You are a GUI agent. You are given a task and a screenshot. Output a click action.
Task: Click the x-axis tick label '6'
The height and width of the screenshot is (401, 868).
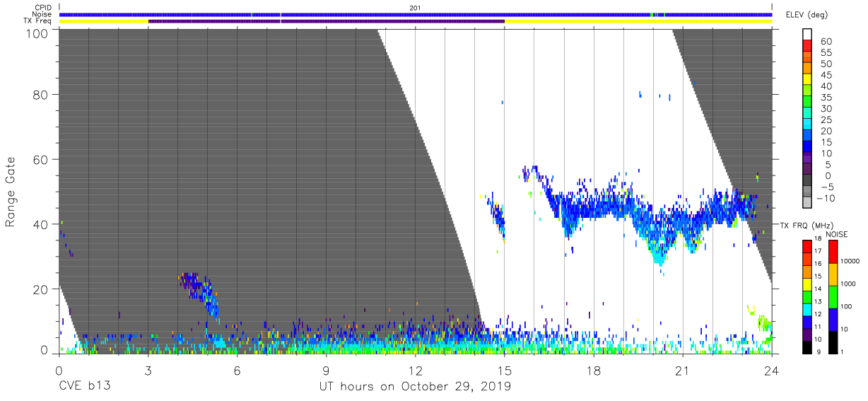pos(237,370)
